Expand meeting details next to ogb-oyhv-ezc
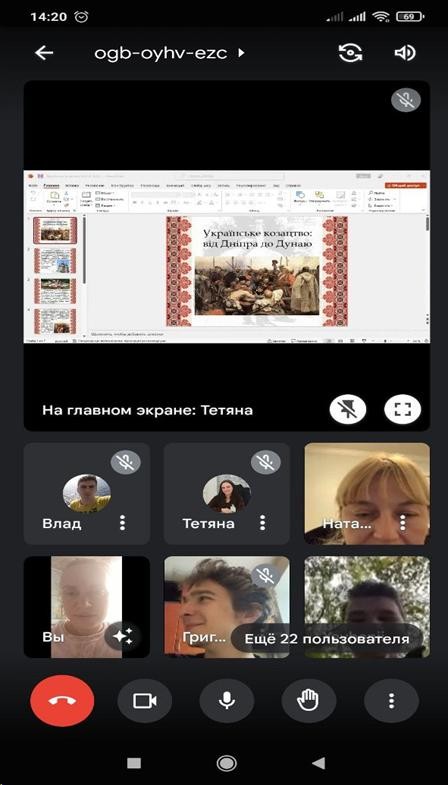 tap(241, 53)
